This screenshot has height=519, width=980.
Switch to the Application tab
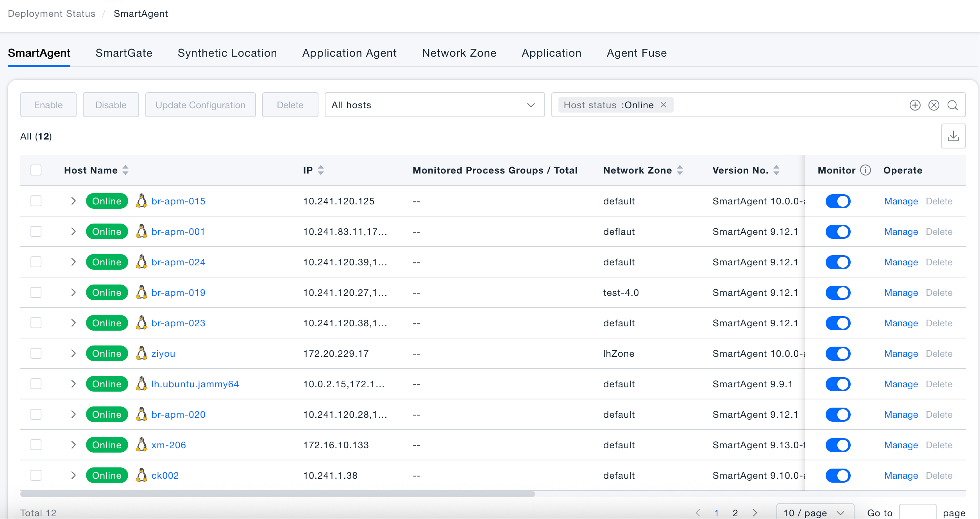click(x=551, y=53)
